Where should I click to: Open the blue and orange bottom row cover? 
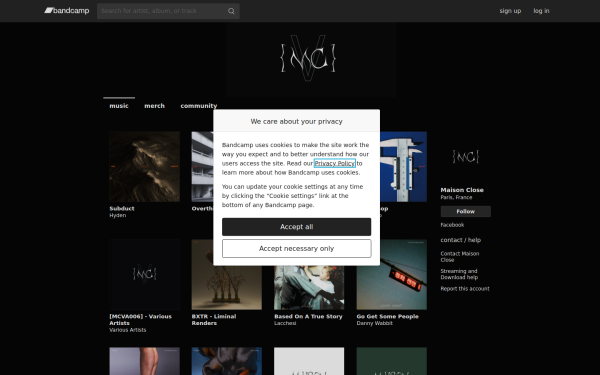[x=227, y=361]
